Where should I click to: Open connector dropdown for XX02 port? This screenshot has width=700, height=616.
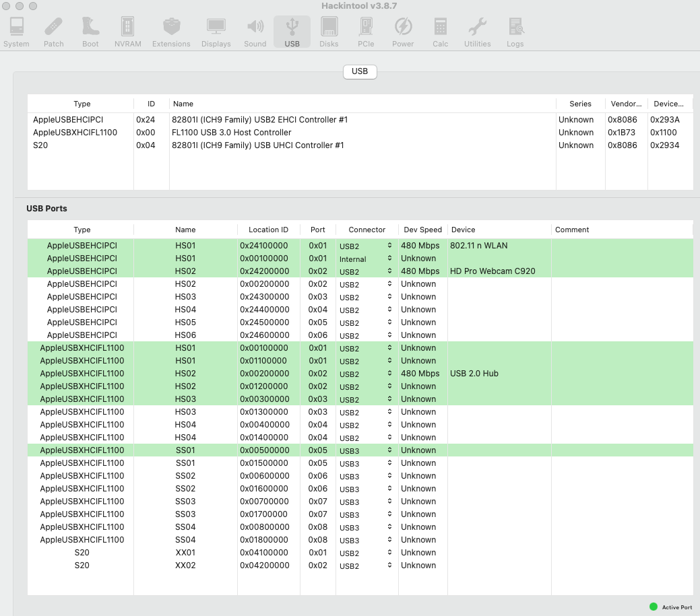pos(366,566)
